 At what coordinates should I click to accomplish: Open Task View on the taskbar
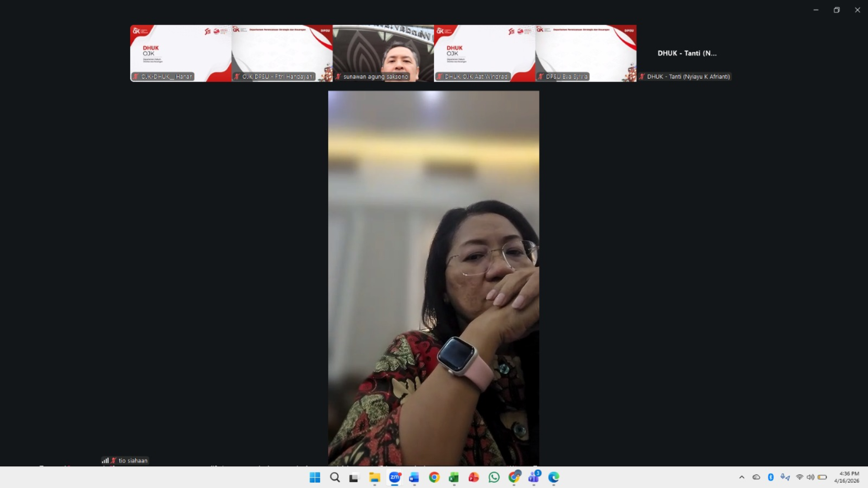click(x=354, y=477)
